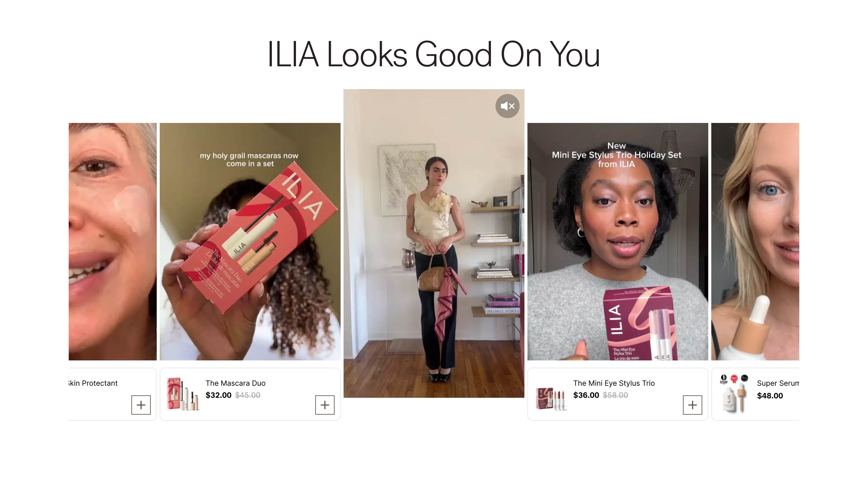Open the Skin Protectant product link

click(93, 383)
